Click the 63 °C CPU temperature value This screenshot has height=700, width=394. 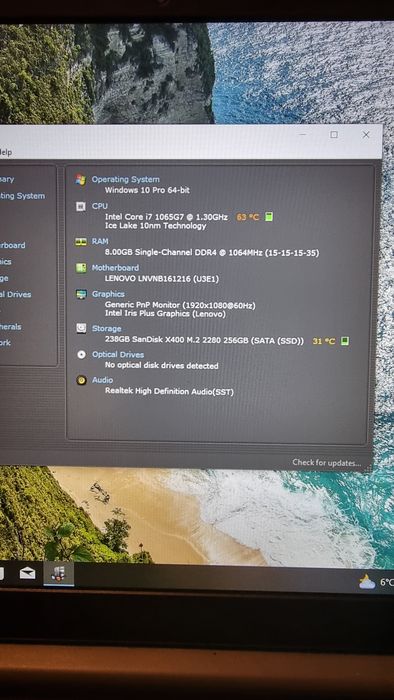point(248,217)
